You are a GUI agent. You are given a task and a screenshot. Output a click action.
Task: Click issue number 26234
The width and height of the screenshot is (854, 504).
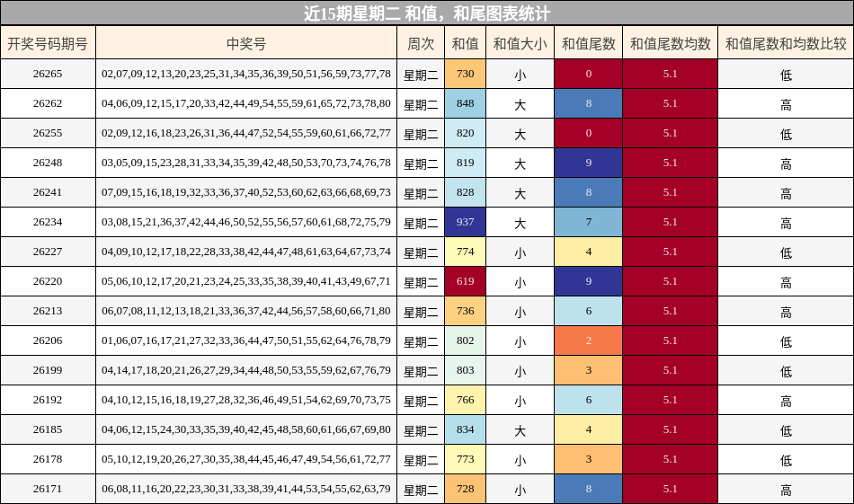(x=48, y=222)
